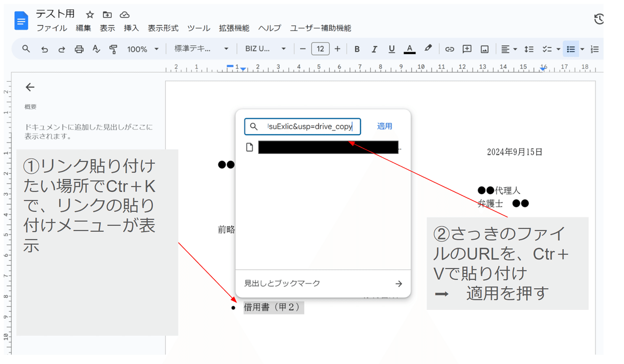624x364 pixels.
Task: Expand the checklist options arrow
Action: tap(558, 49)
